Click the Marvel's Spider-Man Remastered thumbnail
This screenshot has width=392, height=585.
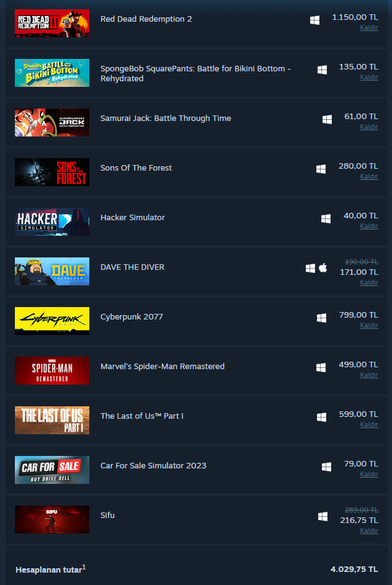click(x=52, y=370)
